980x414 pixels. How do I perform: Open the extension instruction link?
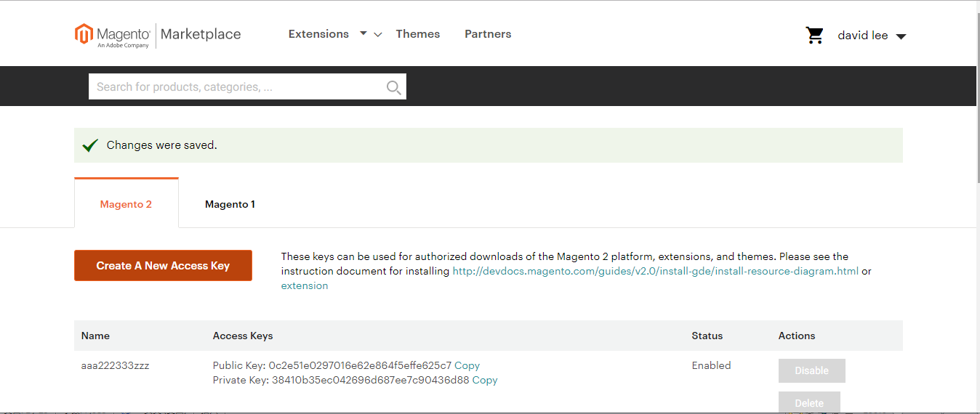click(x=305, y=285)
